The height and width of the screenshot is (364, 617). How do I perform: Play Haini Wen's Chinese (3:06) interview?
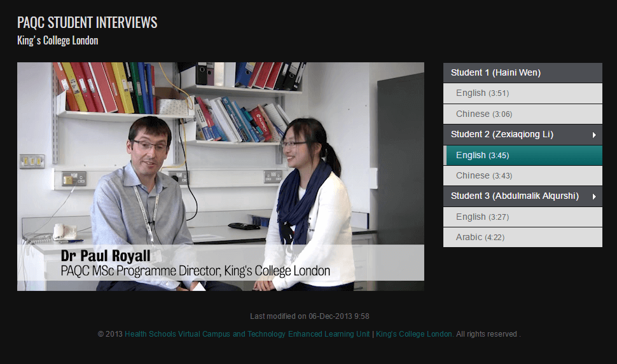[x=523, y=114]
